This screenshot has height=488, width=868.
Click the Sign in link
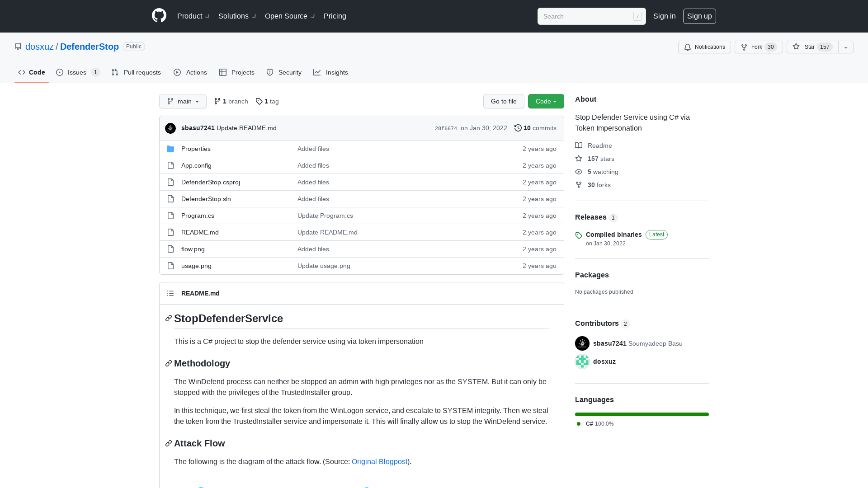point(665,16)
